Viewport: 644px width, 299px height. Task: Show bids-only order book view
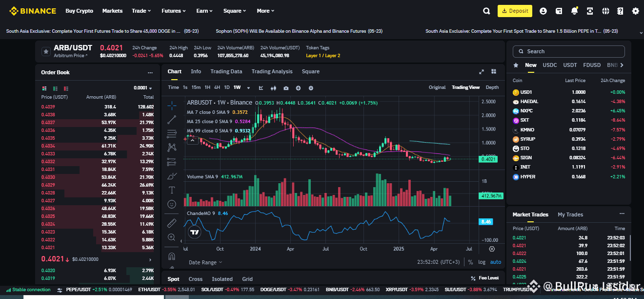(x=55, y=88)
